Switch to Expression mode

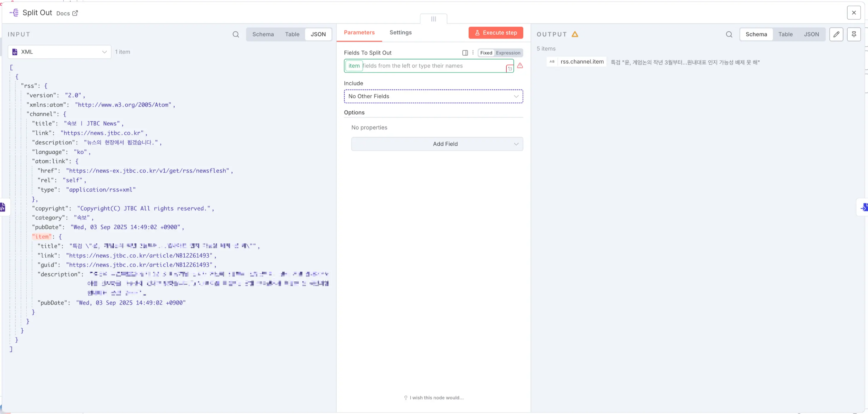tap(508, 53)
